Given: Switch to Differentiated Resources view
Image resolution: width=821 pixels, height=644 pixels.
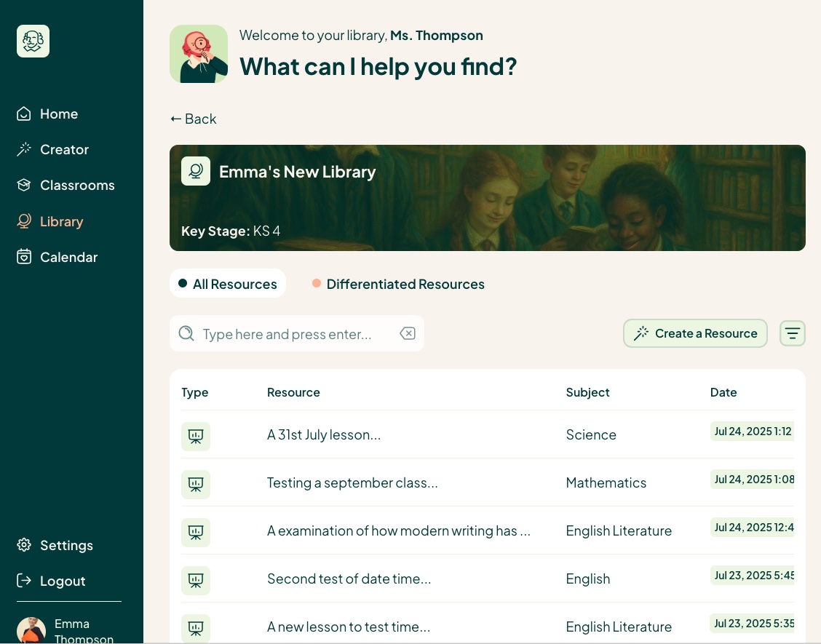Looking at the screenshot, I should pos(399,284).
